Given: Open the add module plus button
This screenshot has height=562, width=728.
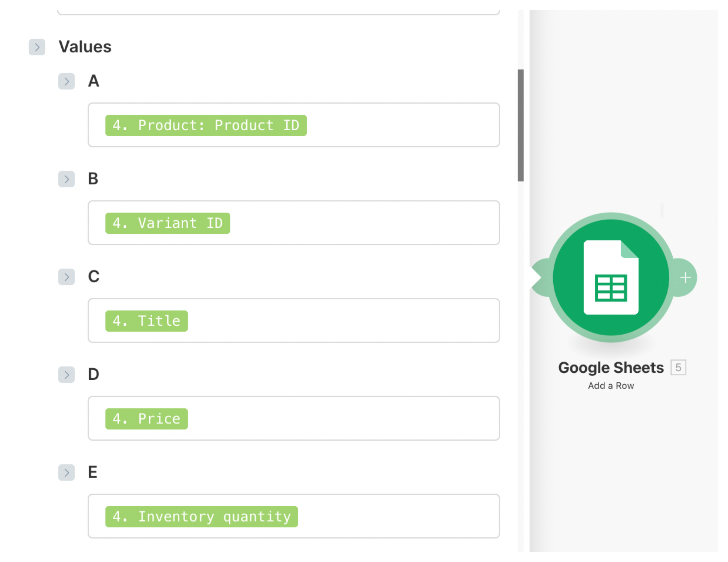Looking at the screenshot, I should click(x=685, y=277).
